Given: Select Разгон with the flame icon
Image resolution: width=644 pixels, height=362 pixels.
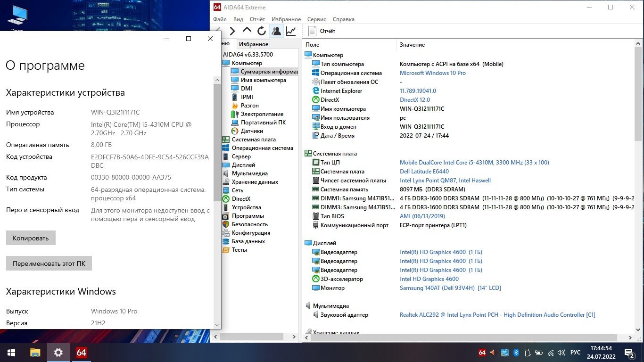Looking at the screenshot, I should (245, 106).
